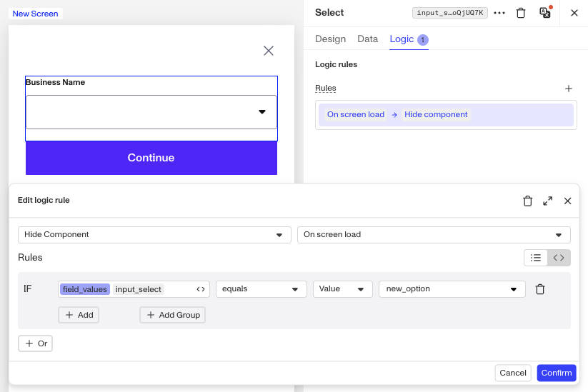The image size is (588, 392).
Task: Open the three-dot more options menu
Action: tap(499, 13)
